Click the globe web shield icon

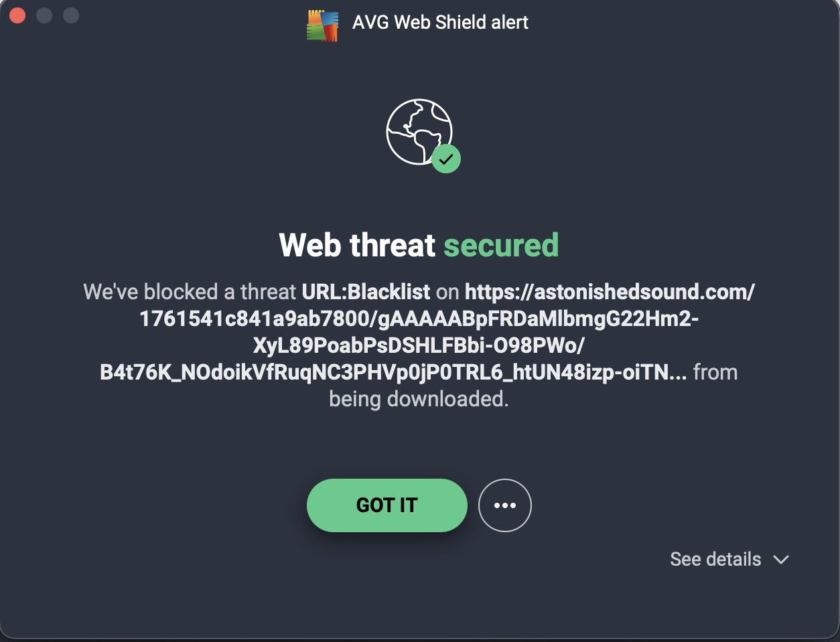pyautogui.click(x=418, y=131)
